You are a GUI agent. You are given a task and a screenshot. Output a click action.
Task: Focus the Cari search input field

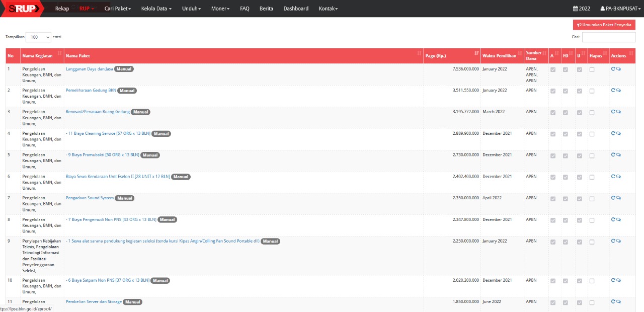609,37
